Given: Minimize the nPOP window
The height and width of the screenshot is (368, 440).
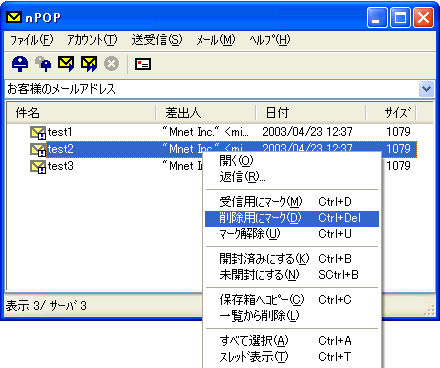Looking at the screenshot, I should (377, 17).
